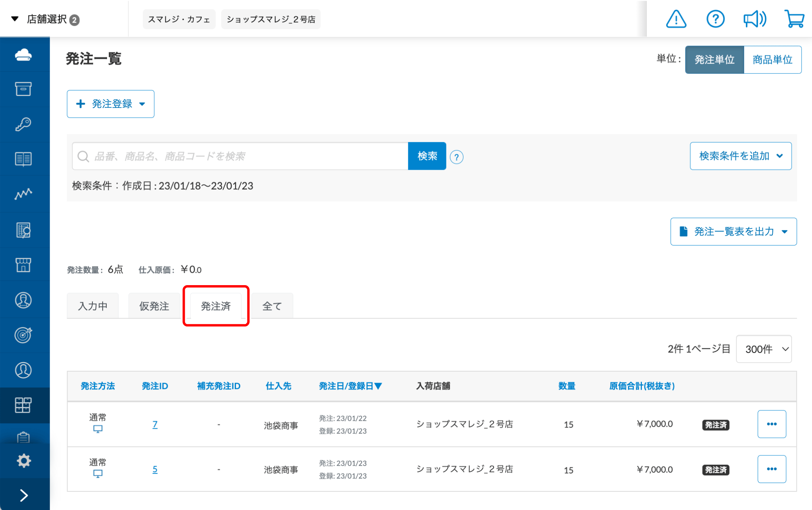Click the warning alert triangle icon
The image size is (812, 510).
coord(676,19)
